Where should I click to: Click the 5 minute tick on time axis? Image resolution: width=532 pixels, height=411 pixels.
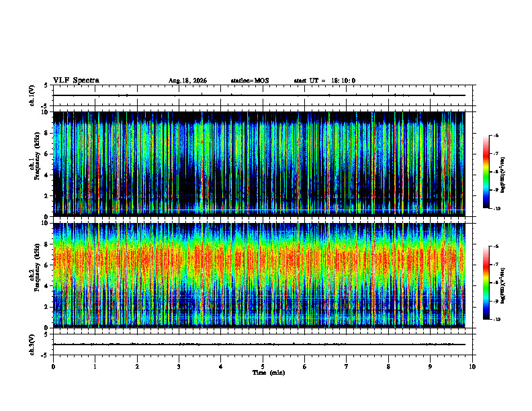click(x=263, y=367)
